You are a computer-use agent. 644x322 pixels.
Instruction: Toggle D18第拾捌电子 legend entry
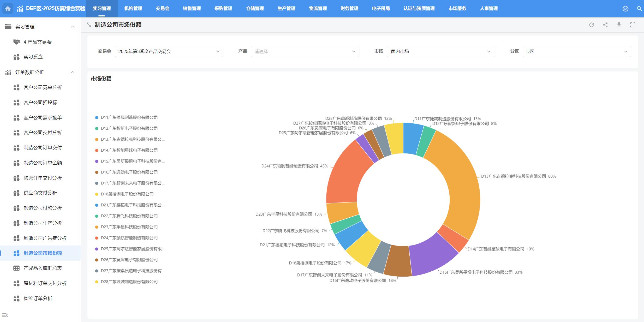[127, 194]
